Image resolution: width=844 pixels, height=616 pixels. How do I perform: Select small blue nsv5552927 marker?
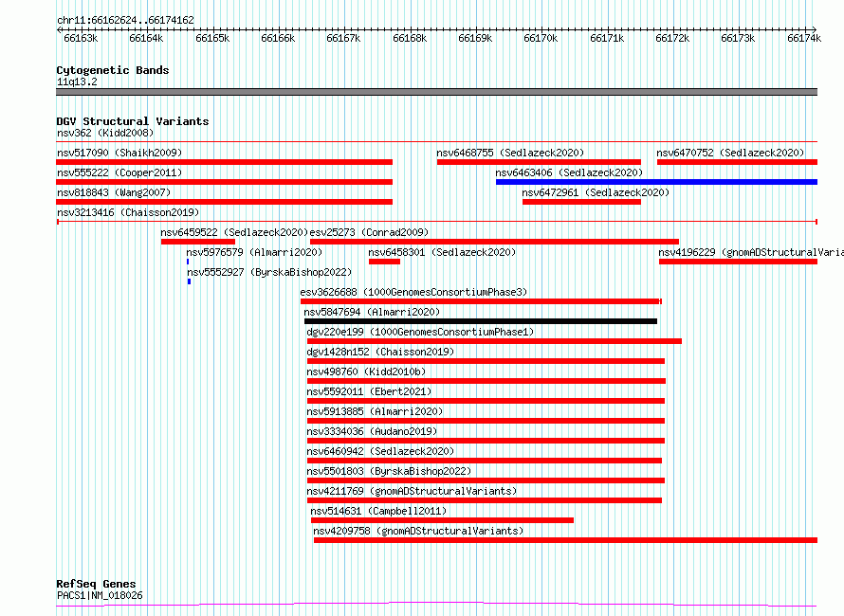pyautogui.click(x=189, y=281)
